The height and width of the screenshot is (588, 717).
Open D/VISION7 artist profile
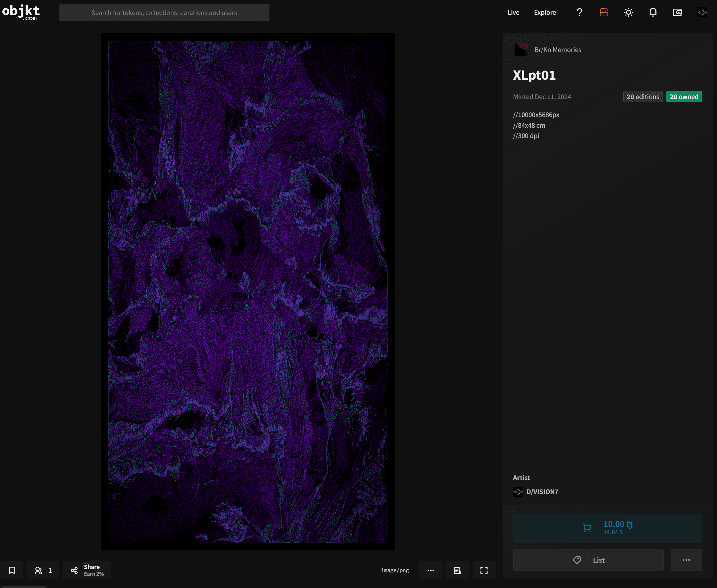click(542, 491)
